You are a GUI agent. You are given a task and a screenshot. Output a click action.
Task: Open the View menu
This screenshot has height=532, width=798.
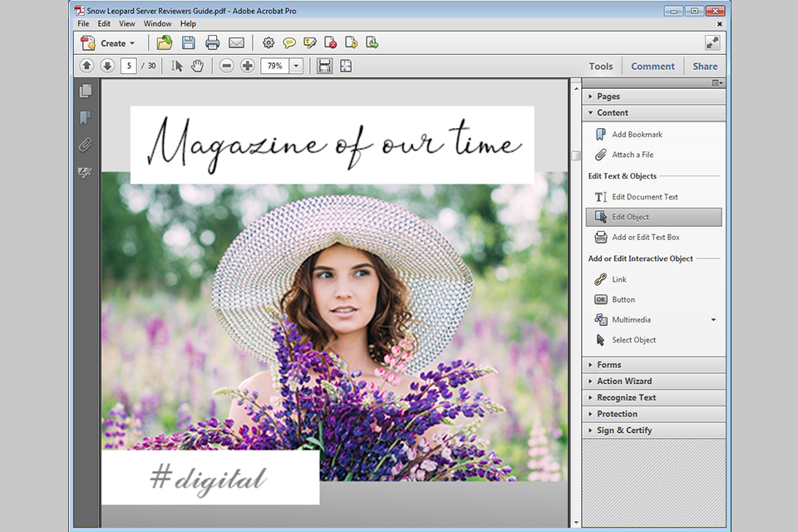click(x=126, y=23)
